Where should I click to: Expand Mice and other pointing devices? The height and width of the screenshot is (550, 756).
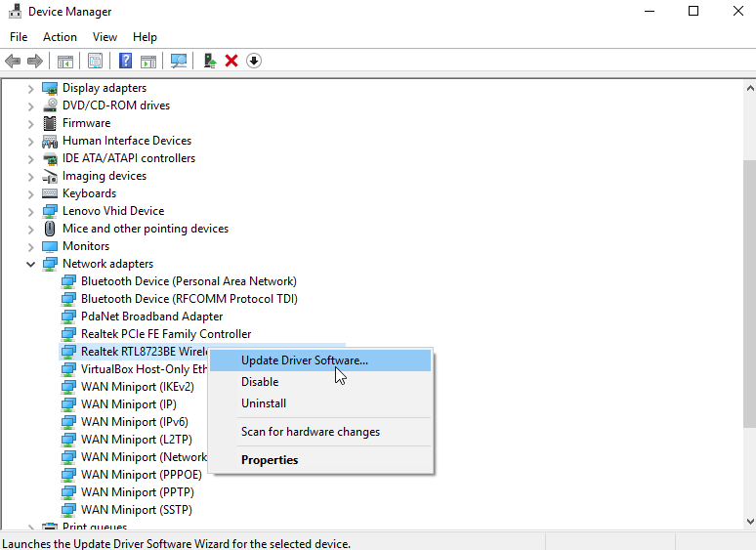click(30, 229)
